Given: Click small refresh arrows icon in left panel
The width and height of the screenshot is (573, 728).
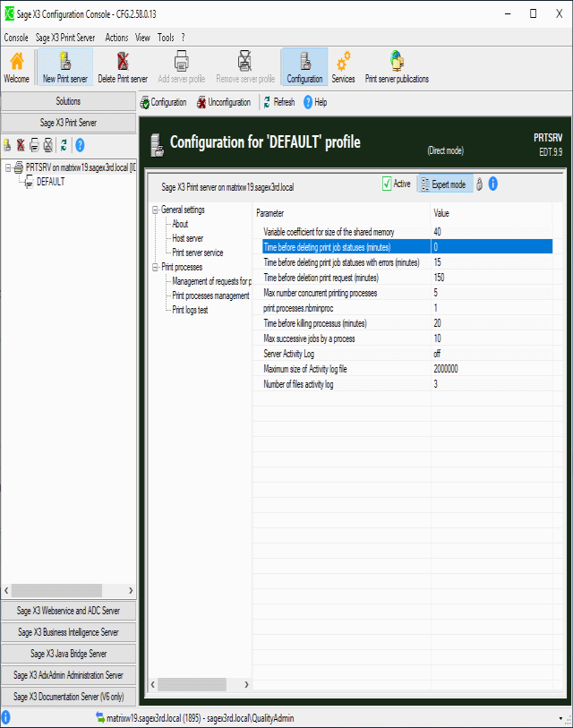Looking at the screenshot, I should [x=64, y=145].
